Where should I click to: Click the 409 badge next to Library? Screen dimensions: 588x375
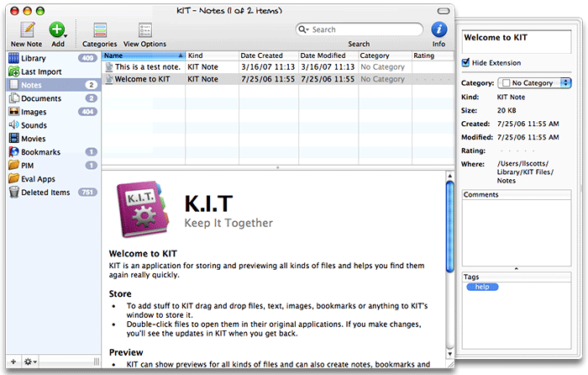click(x=87, y=58)
